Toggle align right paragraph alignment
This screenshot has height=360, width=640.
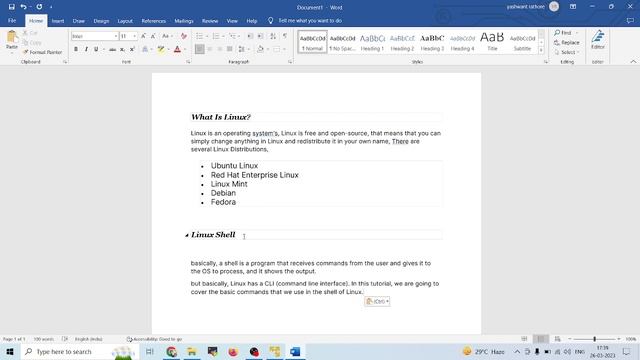(x=220, y=49)
